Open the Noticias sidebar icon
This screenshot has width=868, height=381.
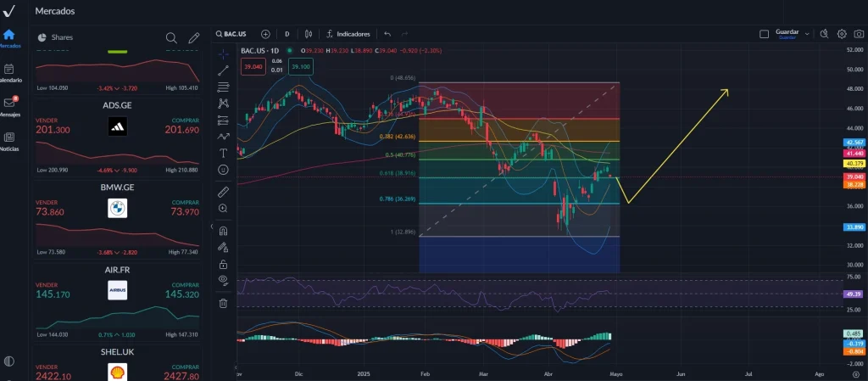[8, 137]
